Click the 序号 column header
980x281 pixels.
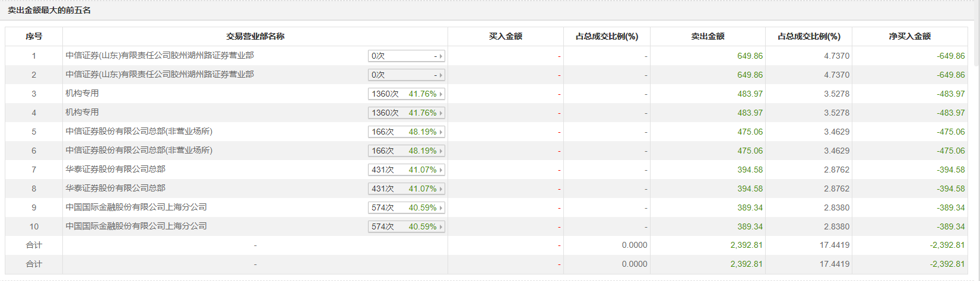34,36
